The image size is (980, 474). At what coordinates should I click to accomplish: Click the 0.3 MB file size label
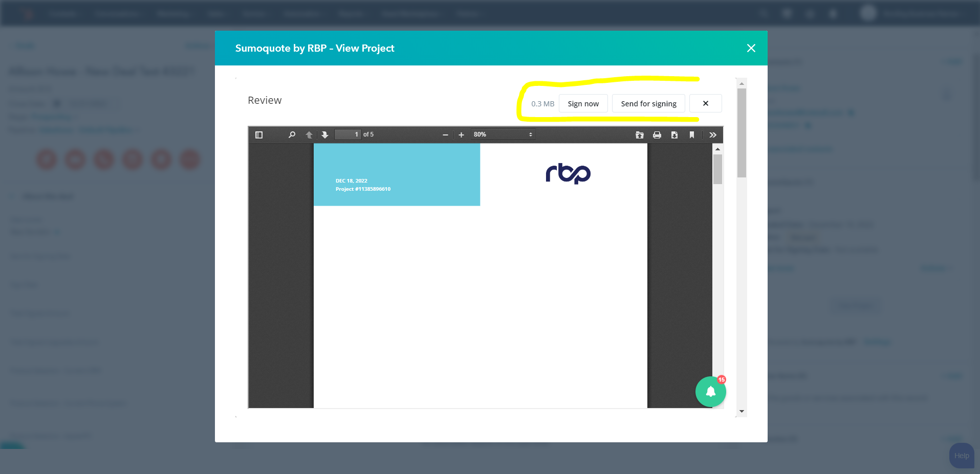542,104
